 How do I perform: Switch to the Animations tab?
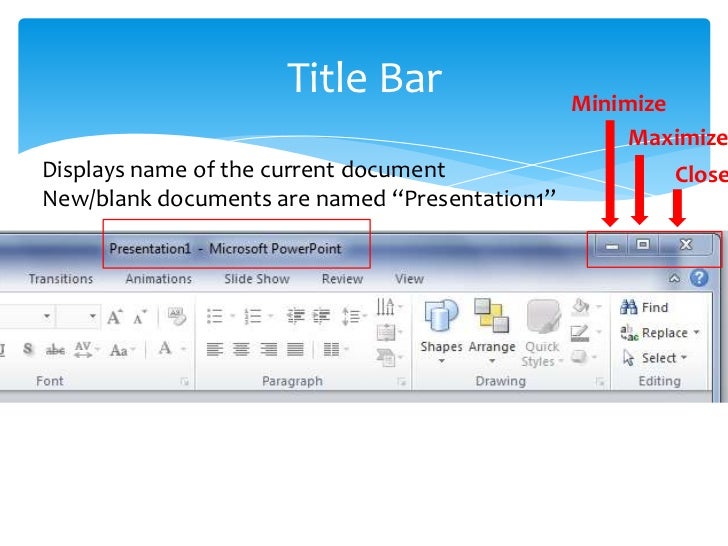pyautogui.click(x=158, y=279)
